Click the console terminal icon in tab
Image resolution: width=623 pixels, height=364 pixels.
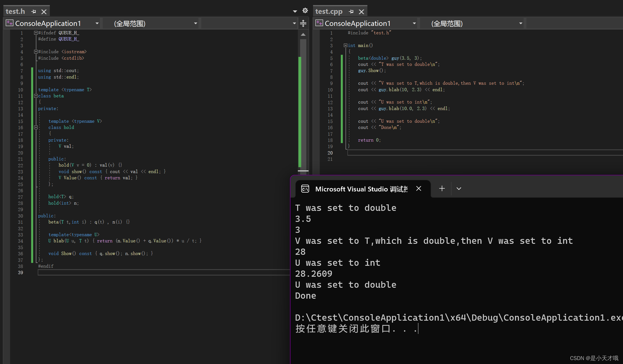(305, 189)
